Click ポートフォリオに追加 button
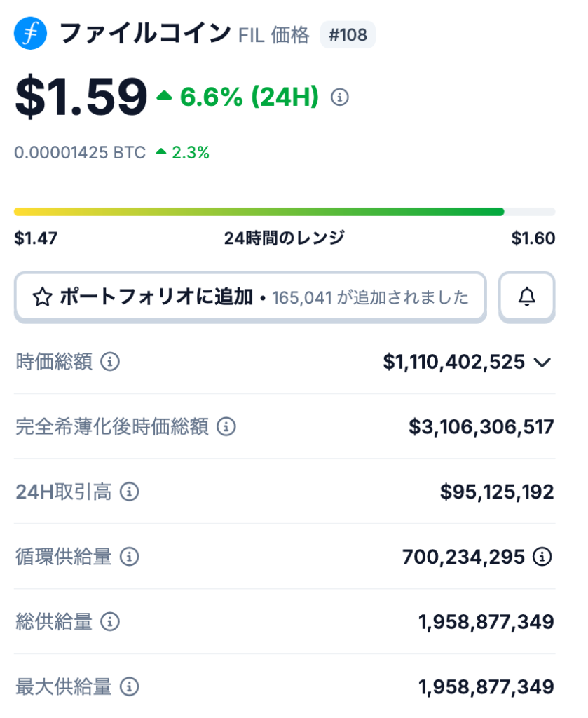588x718 pixels. pyautogui.click(x=250, y=297)
